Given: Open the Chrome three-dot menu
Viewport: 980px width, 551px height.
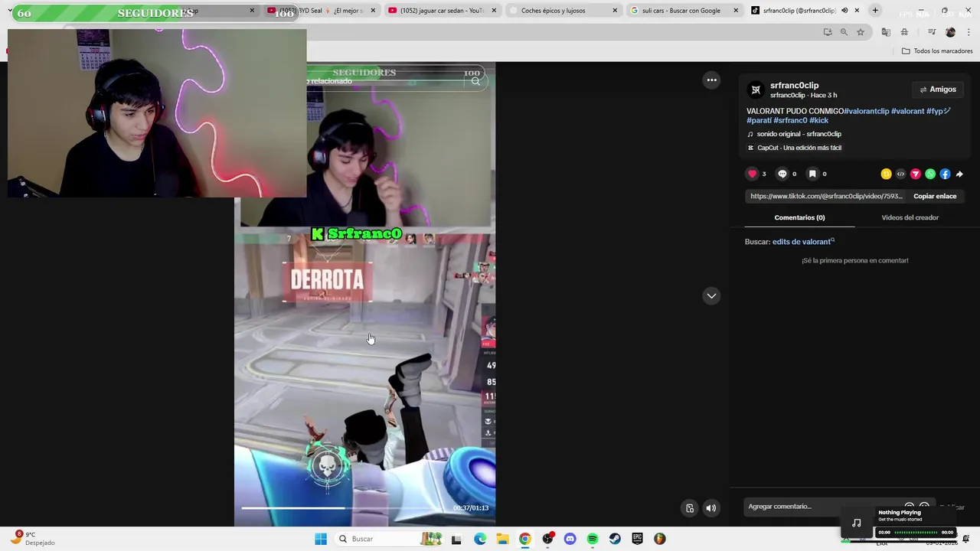Looking at the screenshot, I should 968,32.
